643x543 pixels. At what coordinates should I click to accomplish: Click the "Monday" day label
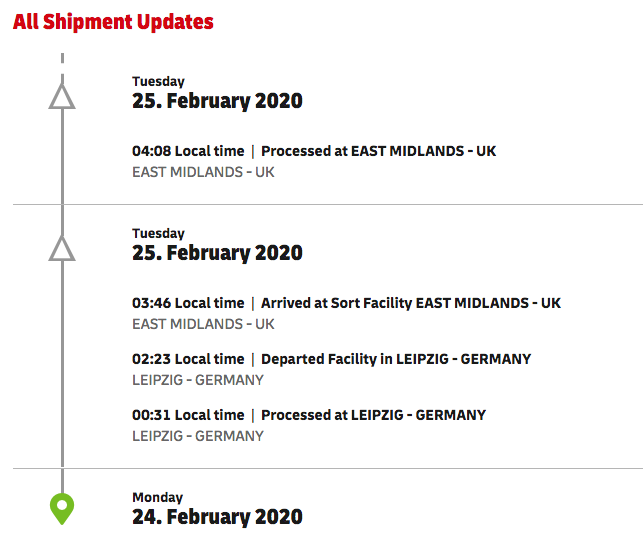(158, 497)
